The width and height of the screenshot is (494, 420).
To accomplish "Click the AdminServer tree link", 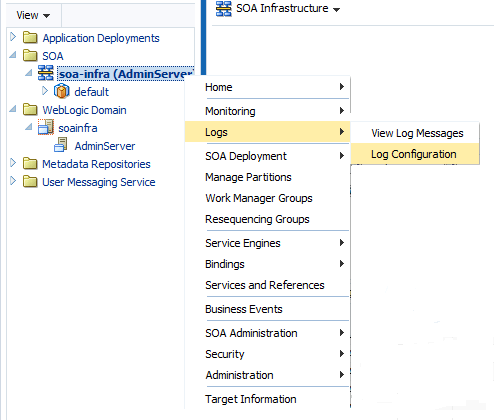I will 105,146.
